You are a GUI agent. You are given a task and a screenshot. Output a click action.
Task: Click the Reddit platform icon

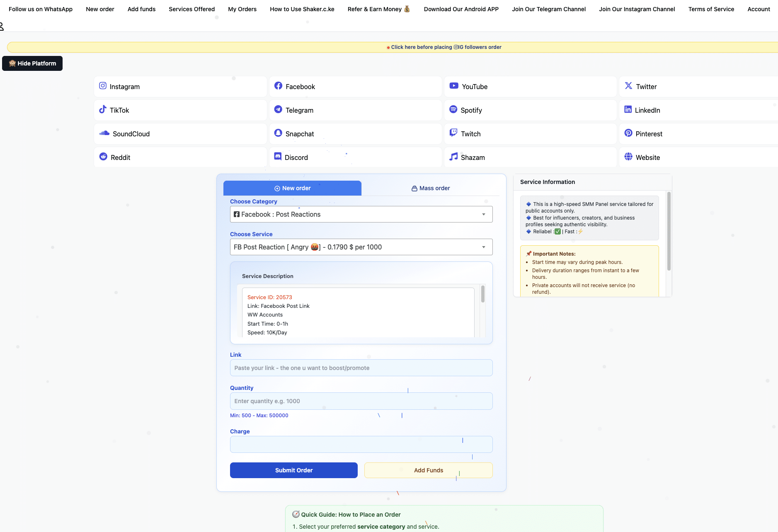click(103, 157)
